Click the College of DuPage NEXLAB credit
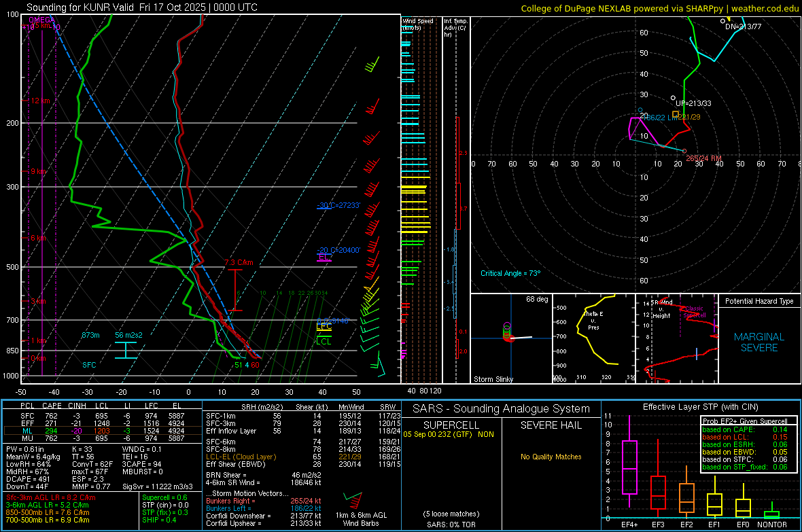This screenshot has height=532, width=802. coord(659,8)
